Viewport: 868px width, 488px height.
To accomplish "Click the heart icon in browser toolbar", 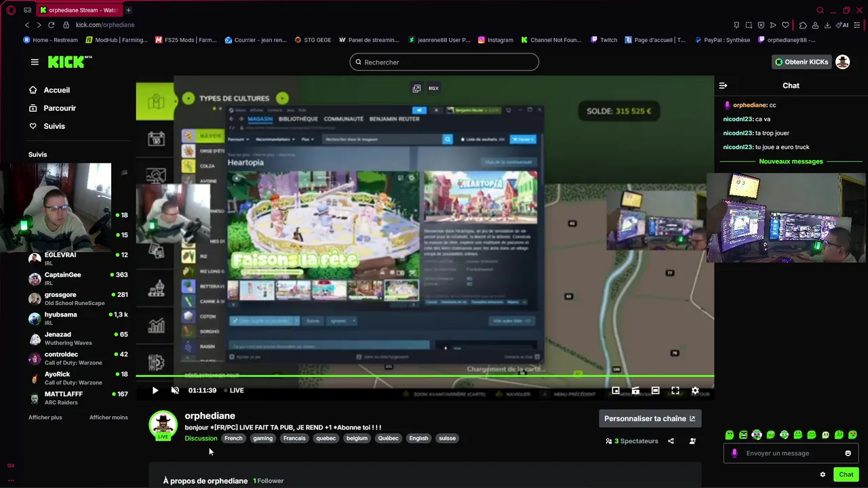I will pos(785,25).
